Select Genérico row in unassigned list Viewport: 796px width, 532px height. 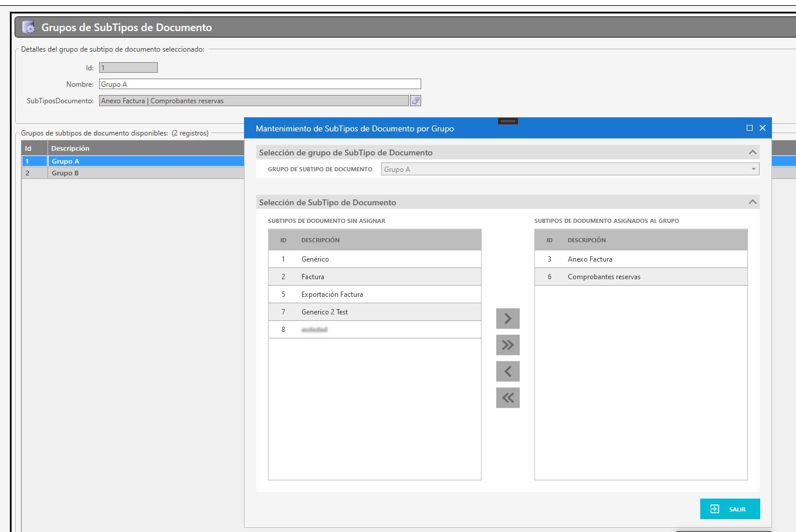[x=375, y=259]
